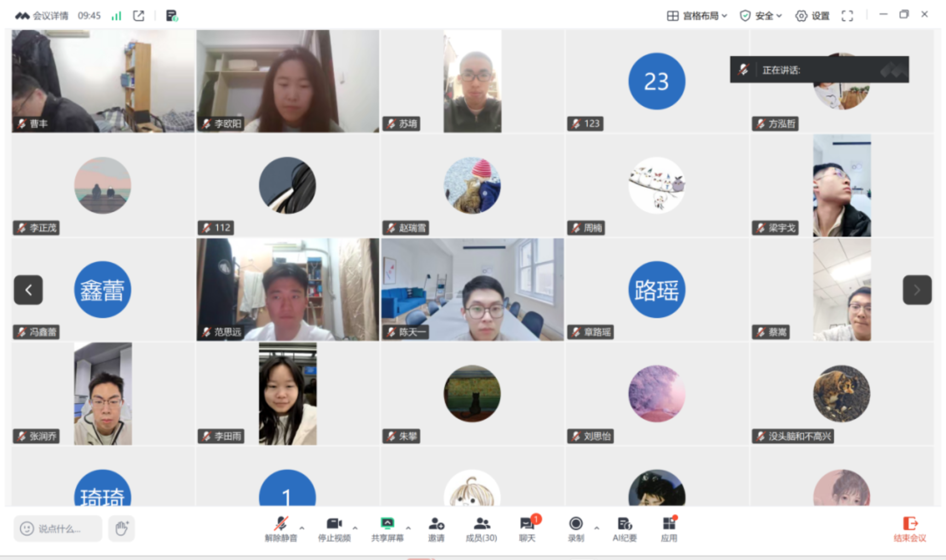This screenshot has width=946, height=560.
Task: Expand the 安全 security dropdown
Action: tap(761, 16)
